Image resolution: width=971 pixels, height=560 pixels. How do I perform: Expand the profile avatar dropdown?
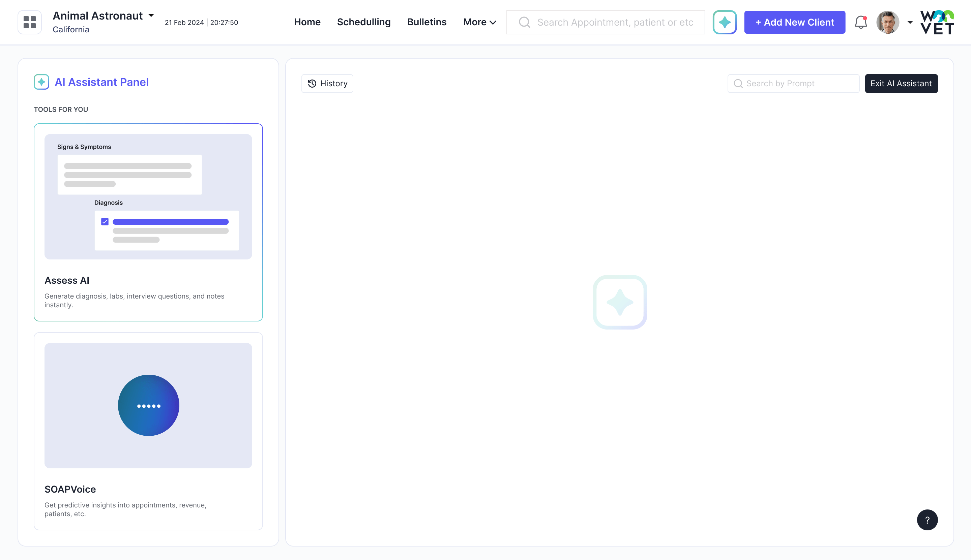tap(910, 22)
